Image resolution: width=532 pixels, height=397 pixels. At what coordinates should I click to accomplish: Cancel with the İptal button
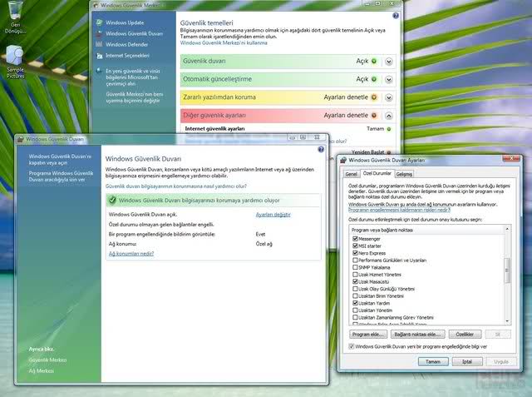[467, 362]
